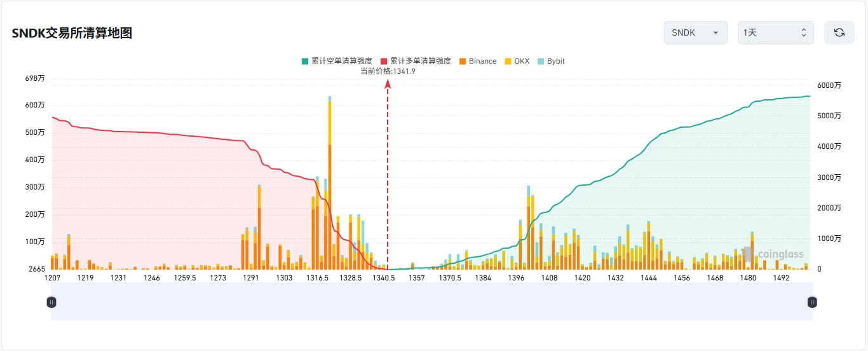Image resolution: width=868 pixels, height=351 pixels.
Task: Click inside the zoom range slider track
Action: point(431,302)
